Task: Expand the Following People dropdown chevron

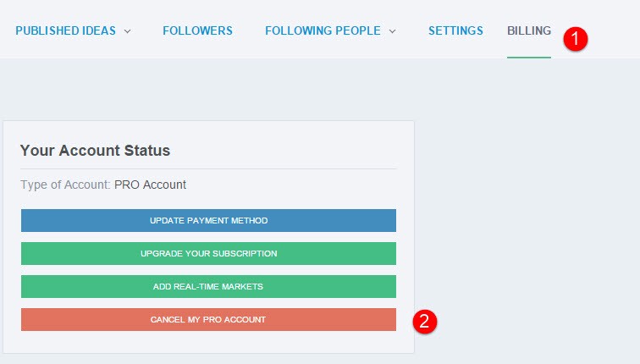Action: [392, 31]
